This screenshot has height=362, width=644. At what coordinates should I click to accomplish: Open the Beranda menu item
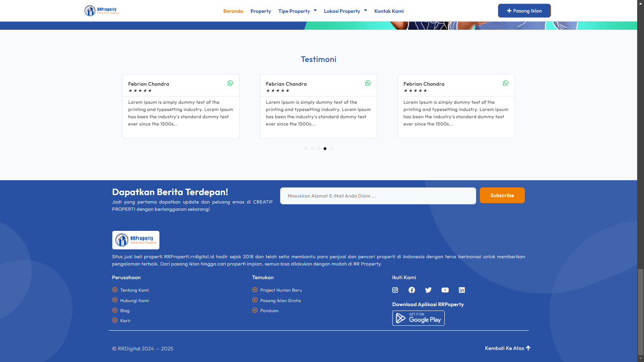click(233, 11)
